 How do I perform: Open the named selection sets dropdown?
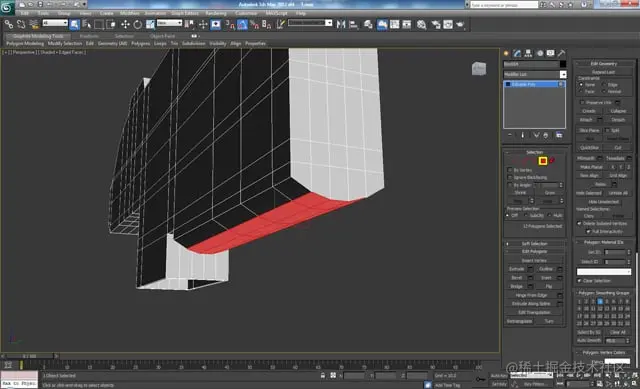coord(310,23)
